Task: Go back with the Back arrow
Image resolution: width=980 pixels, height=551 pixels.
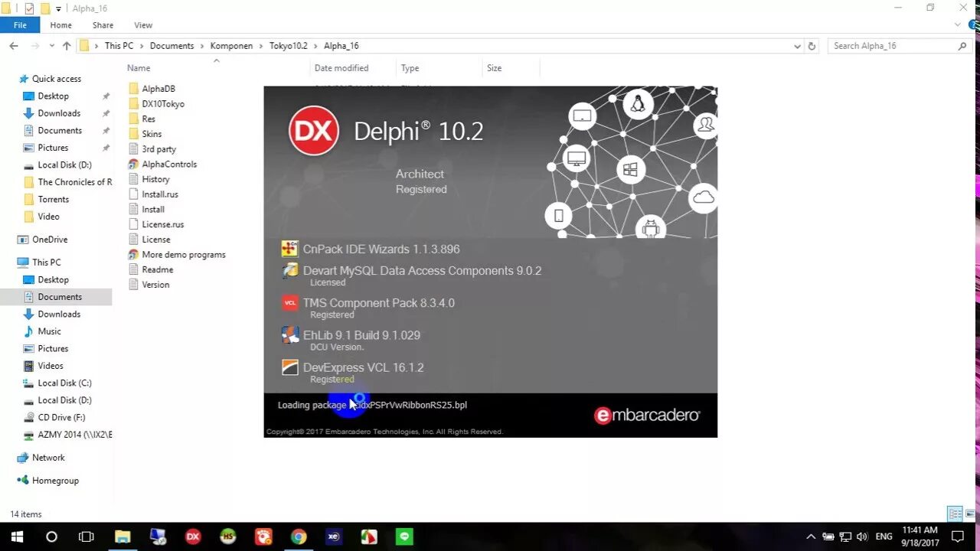Action: point(14,46)
